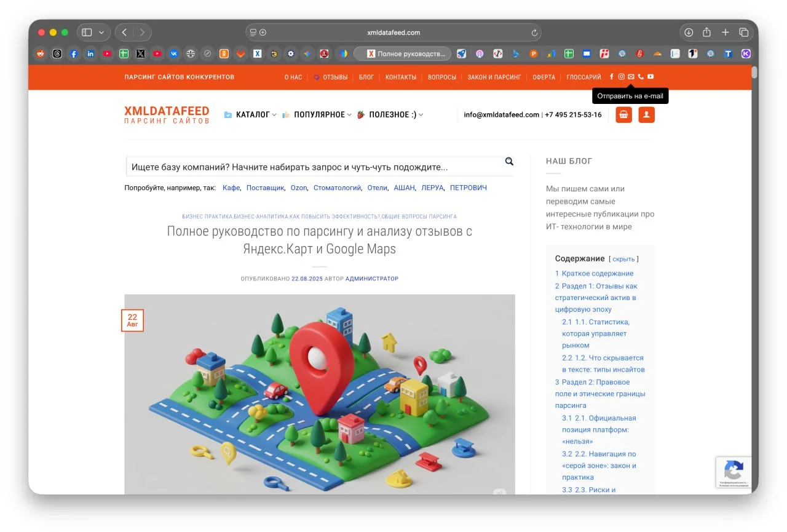The image size is (787, 532).
Task: Open the Facebook icon in header
Action: [611, 77]
